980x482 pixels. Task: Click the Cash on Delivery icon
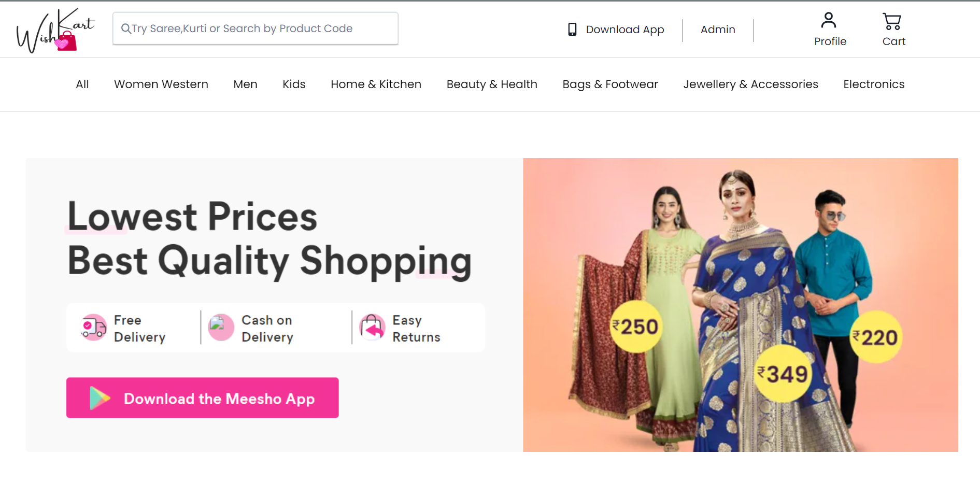tap(221, 328)
